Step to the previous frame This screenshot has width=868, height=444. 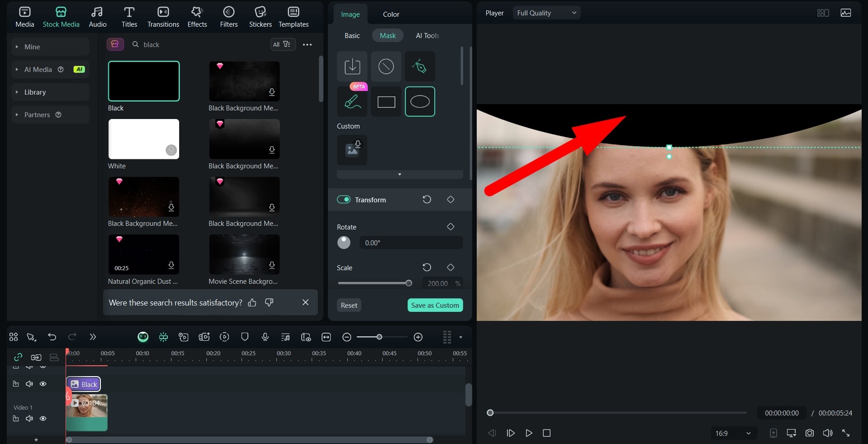[x=492, y=433]
